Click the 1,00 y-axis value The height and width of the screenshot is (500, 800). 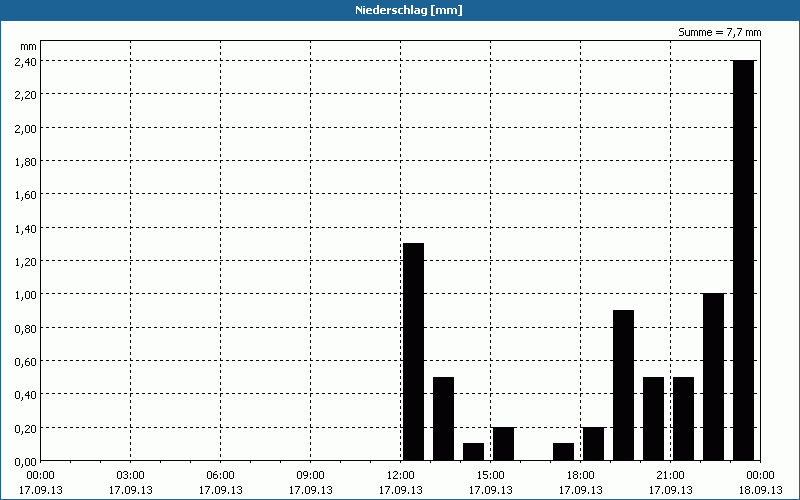pos(26,294)
